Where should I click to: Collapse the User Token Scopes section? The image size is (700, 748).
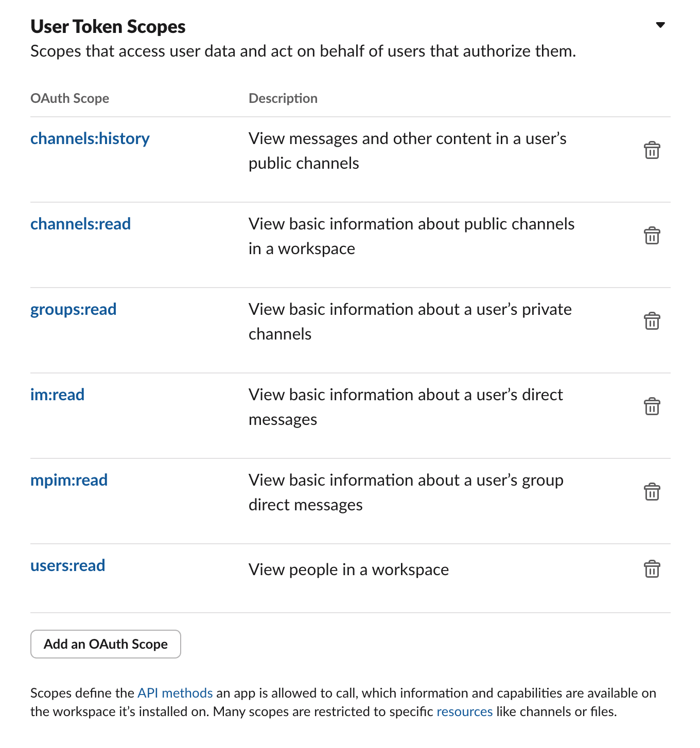660,24
